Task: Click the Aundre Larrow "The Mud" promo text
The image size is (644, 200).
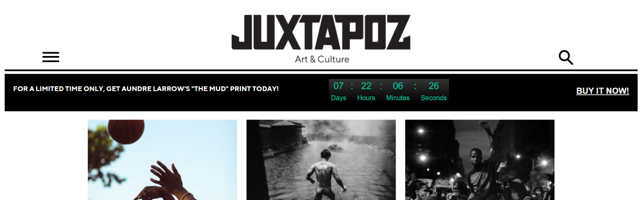Action: pos(146,89)
